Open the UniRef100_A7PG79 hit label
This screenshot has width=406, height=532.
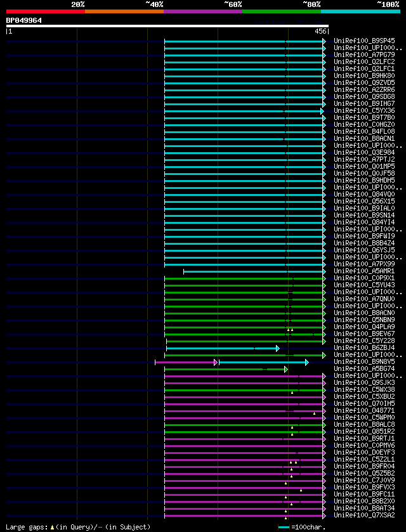[x=364, y=55]
